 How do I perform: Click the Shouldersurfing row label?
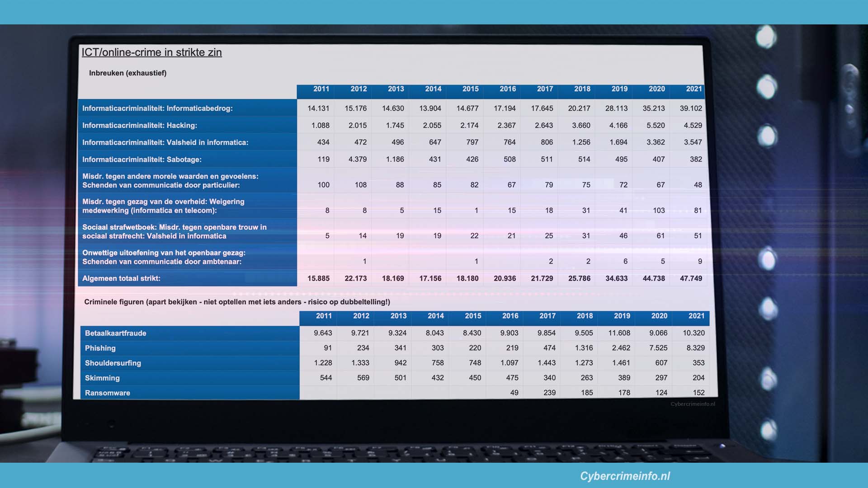point(113,363)
